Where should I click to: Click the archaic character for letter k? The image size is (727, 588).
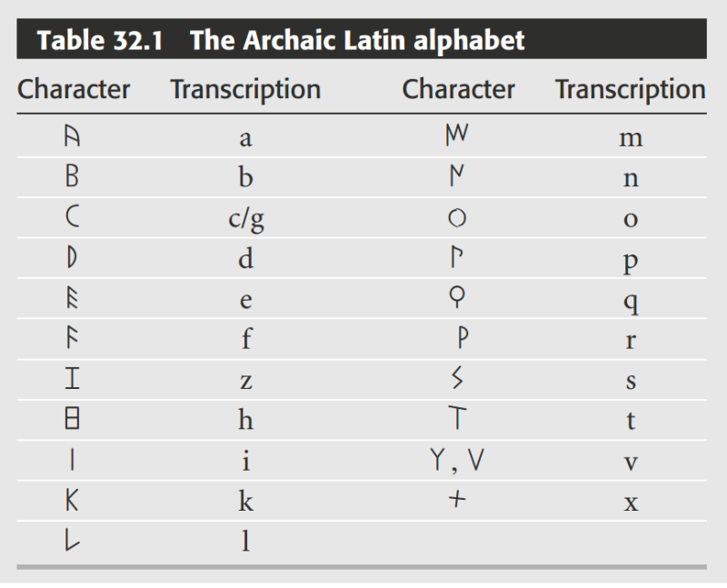[73, 500]
